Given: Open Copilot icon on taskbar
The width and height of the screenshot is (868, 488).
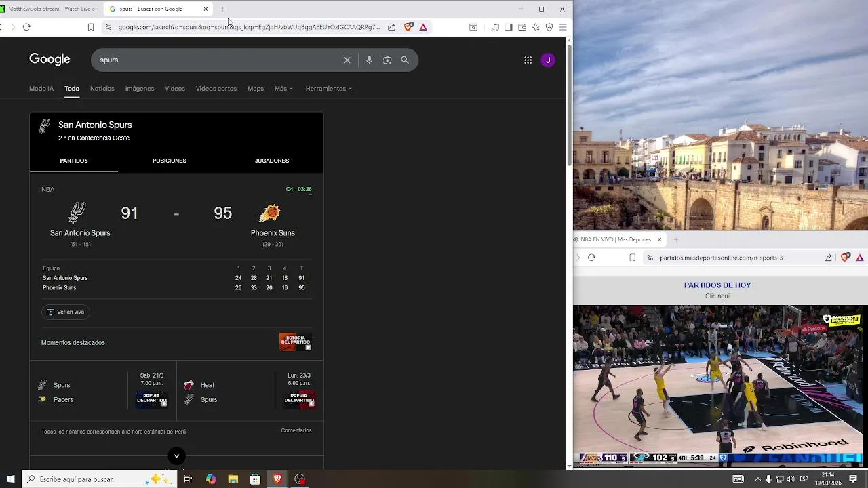Looking at the screenshot, I should (x=211, y=479).
